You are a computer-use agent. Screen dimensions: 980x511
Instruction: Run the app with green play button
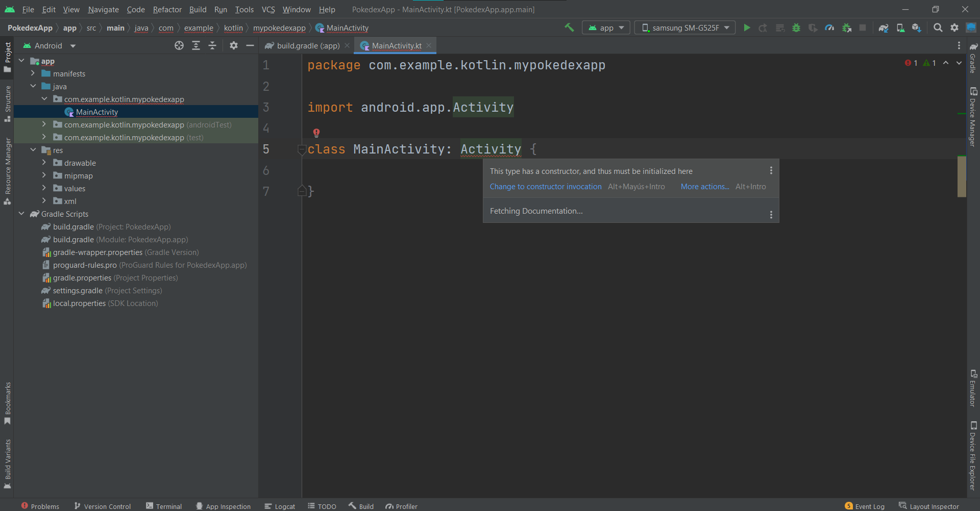click(x=747, y=28)
